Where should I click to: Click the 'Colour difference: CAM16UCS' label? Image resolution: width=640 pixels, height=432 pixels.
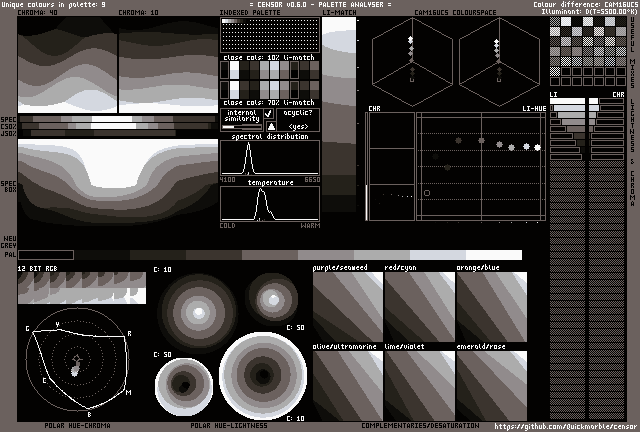tap(585, 4)
